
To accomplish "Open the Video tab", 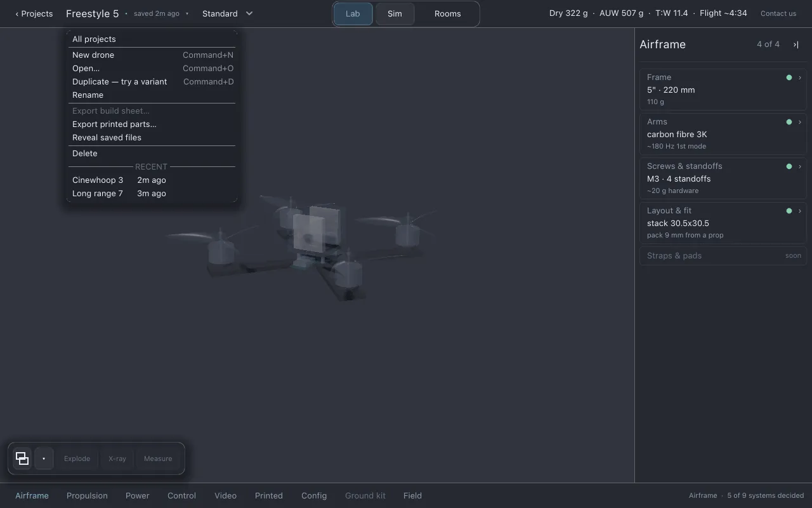I will coord(225,496).
